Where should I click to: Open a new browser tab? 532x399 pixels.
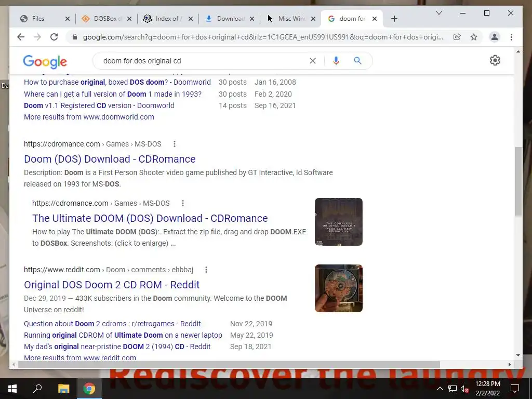394,19
